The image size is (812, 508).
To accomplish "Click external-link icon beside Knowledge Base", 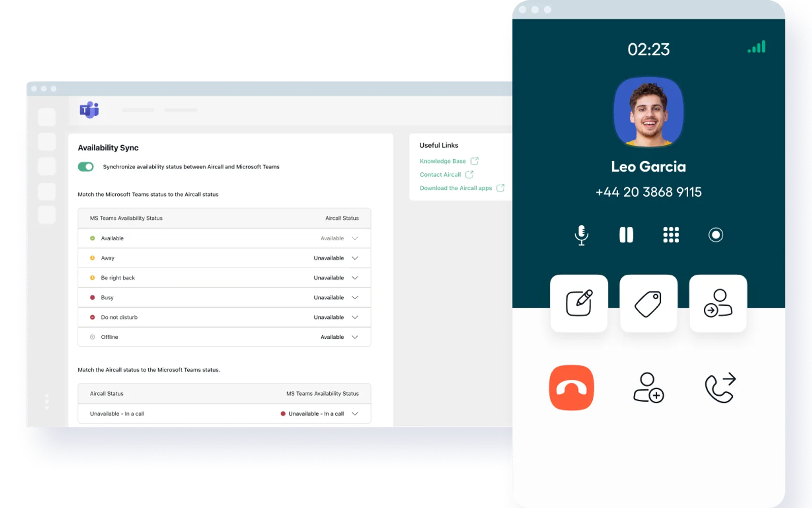I will (x=475, y=161).
